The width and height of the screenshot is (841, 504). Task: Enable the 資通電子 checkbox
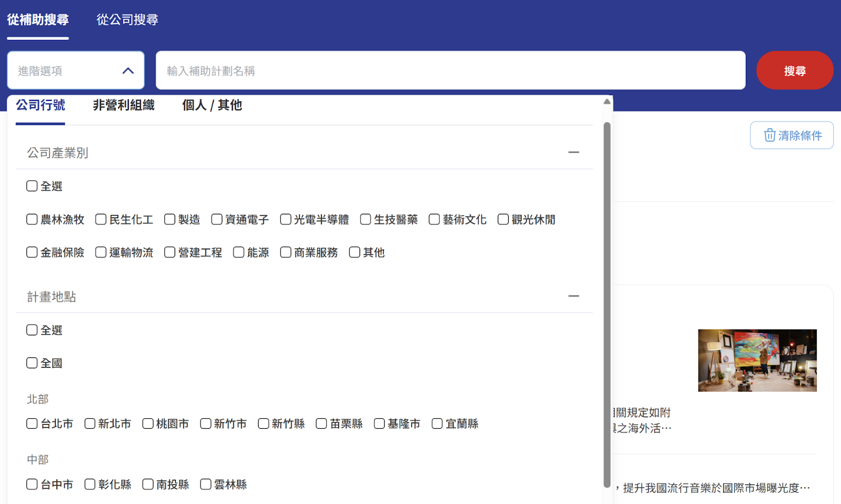pyautogui.click(x=217, y=219)
